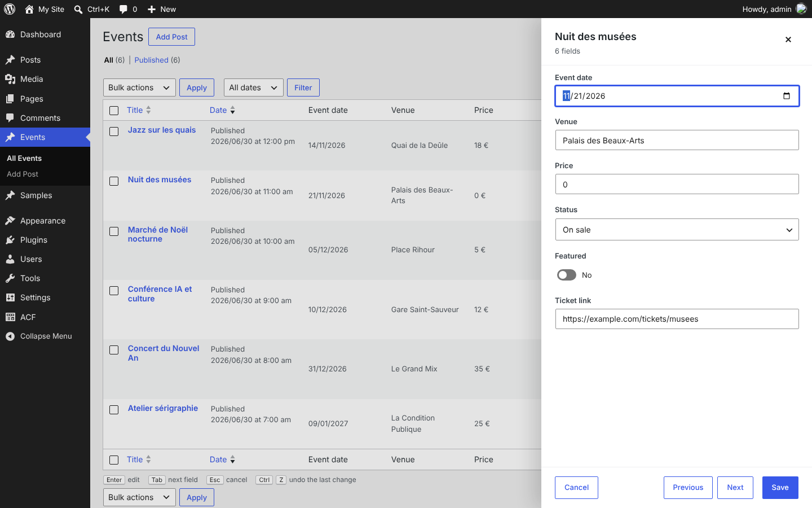The image size is (812, 508).
Task: Click the ACF grid icon
Action: point(10,317)
